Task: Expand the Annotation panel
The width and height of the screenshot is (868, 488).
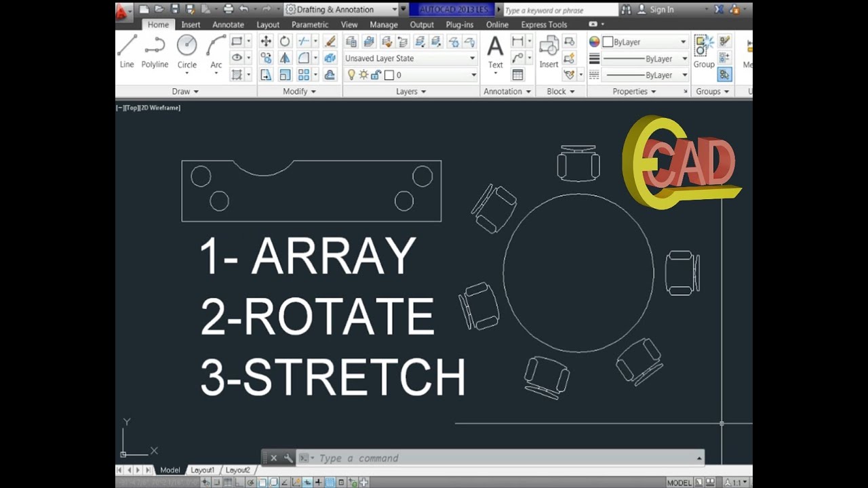Action: click(507, 91)
